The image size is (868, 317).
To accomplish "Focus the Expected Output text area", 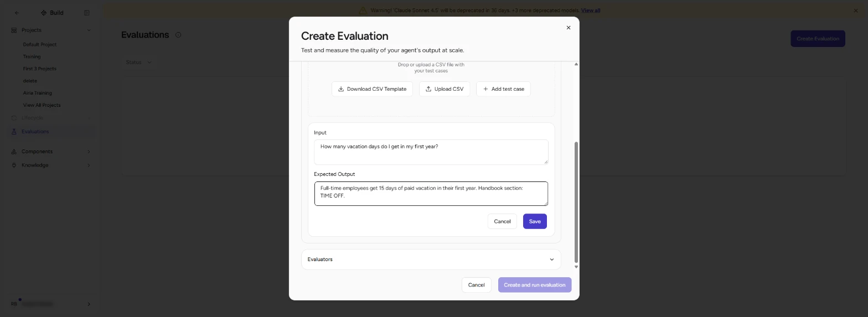I will (x=431, y=194).
